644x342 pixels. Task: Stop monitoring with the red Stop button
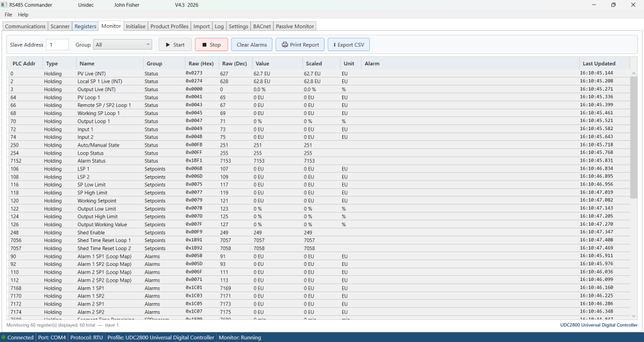pyautogui.click(x=211, y=45)
